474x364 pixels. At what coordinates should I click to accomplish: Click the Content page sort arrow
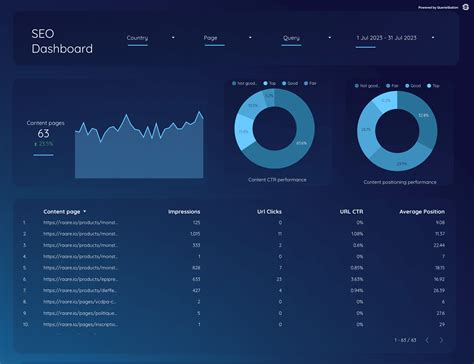85,211
